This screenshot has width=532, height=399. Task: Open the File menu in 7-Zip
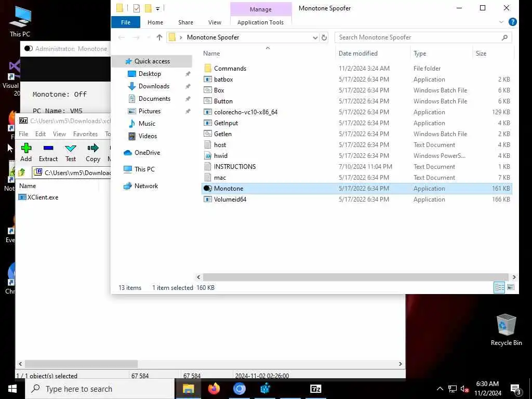23,134
